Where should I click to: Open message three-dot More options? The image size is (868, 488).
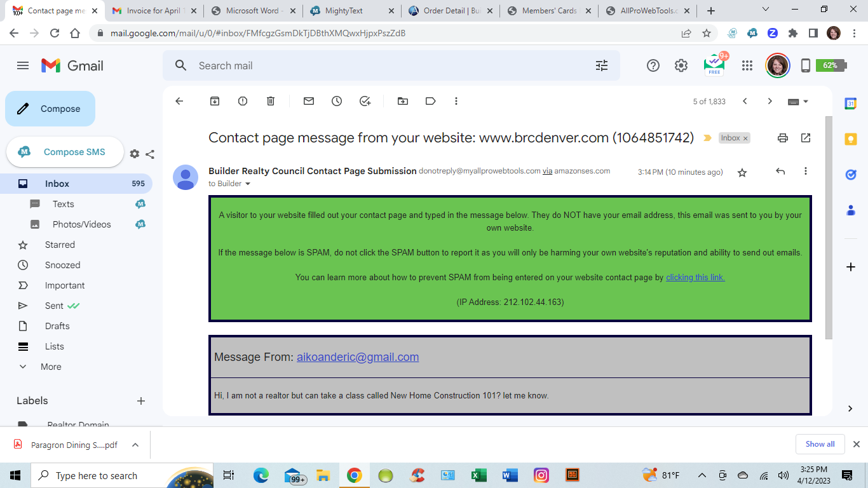point(806,172)
